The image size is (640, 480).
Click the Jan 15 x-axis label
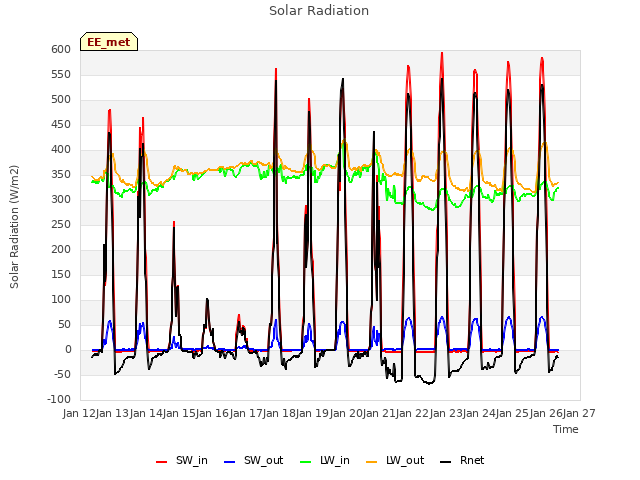point(180,413)
